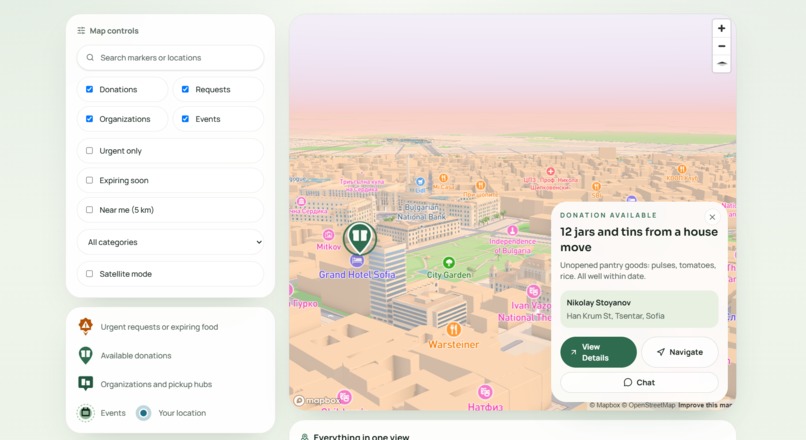Viewport: 806px width, 440px height.
Task: Select the Ivan Vazov National Theatre marker
Action: (534, 291)
